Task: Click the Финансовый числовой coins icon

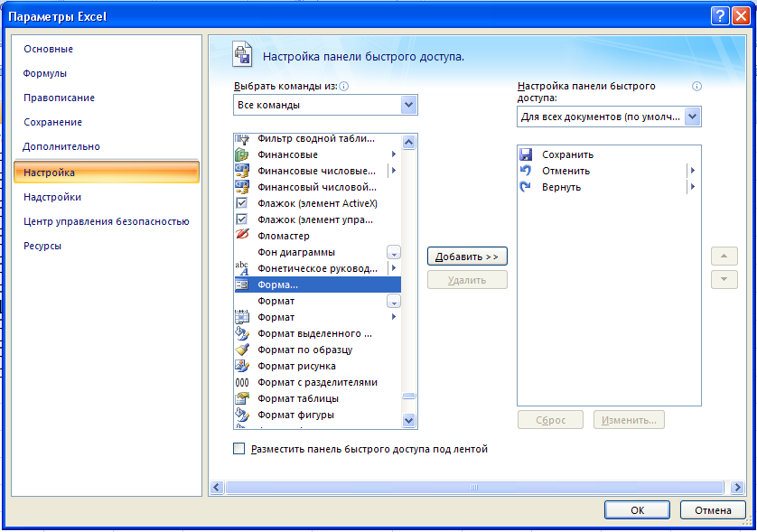Action: coord(242,187)
